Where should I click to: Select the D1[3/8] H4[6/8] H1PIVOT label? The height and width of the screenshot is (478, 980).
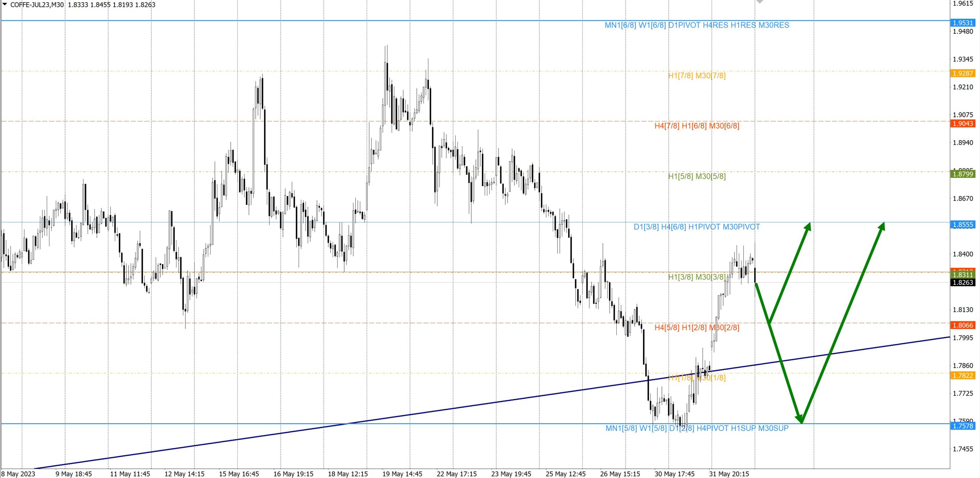point(697,227)
